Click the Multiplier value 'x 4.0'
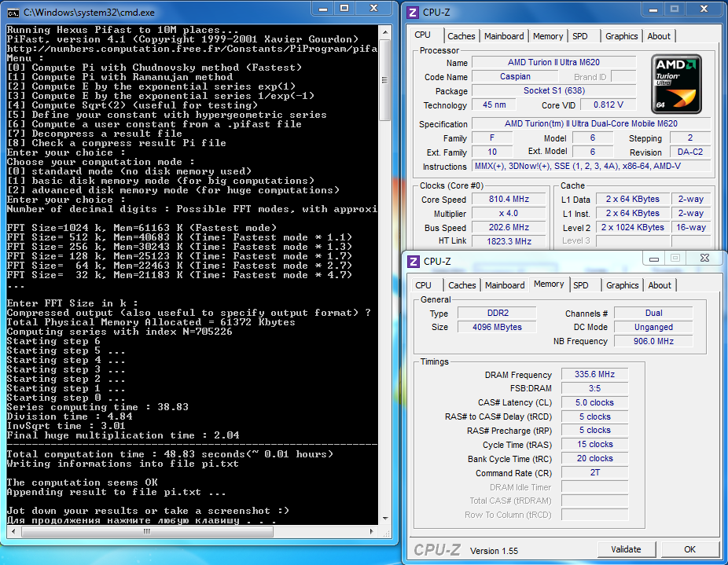The image size is (728, 565). [x=509, y=214]
